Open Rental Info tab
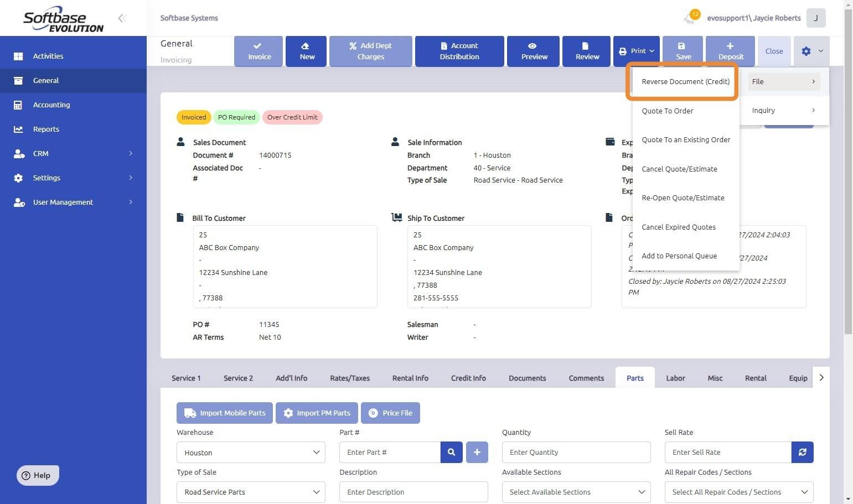 [410, 378]
